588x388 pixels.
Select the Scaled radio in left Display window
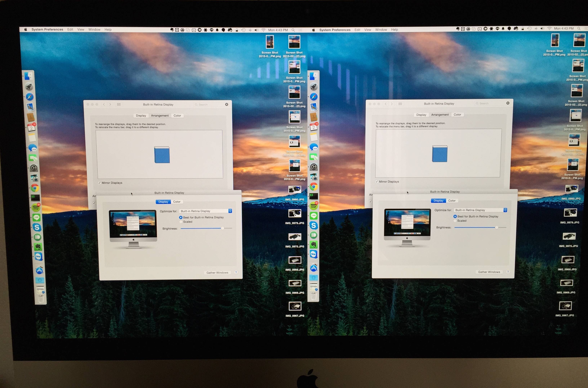[181, 222]
